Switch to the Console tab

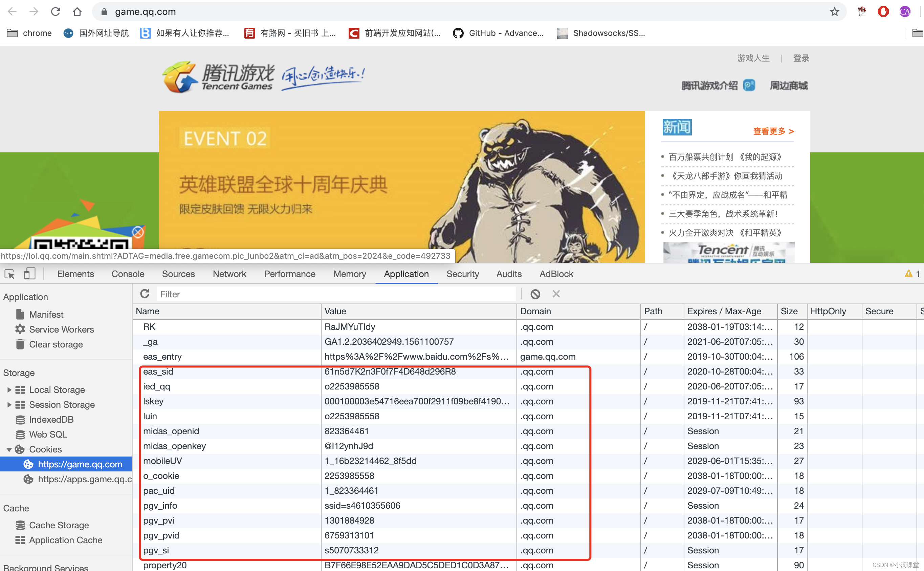(x=128, y=274)
